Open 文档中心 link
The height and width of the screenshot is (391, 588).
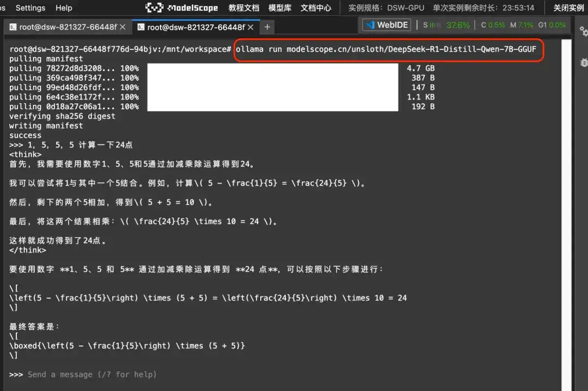(316, 8)
